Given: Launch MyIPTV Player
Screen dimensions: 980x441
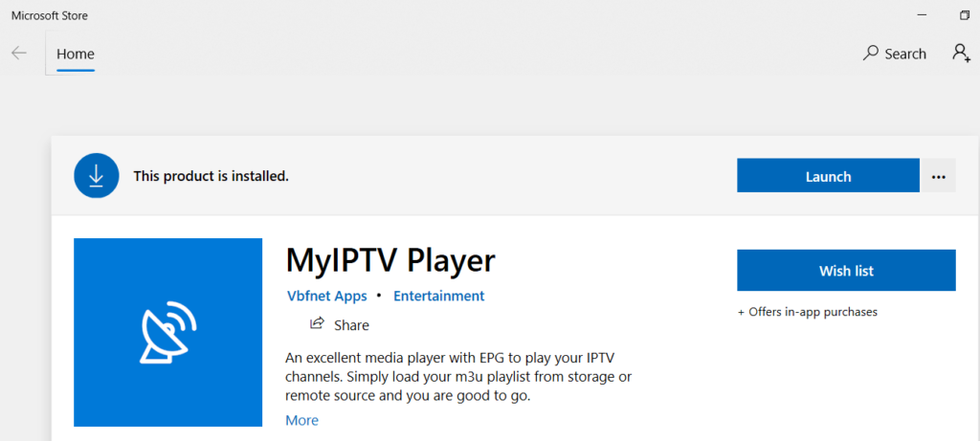Looking at the screenshot, I should pyautogui.click(x=828, y=176).
